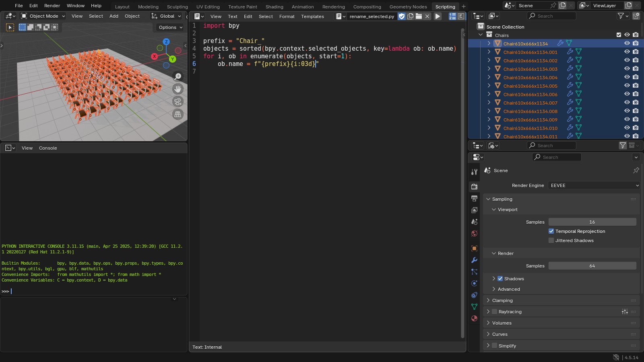Viewport: 644px width, 362px height.
Task: Uncheck the Chairs collection exclude checkbox
Action: pos(619,35)
